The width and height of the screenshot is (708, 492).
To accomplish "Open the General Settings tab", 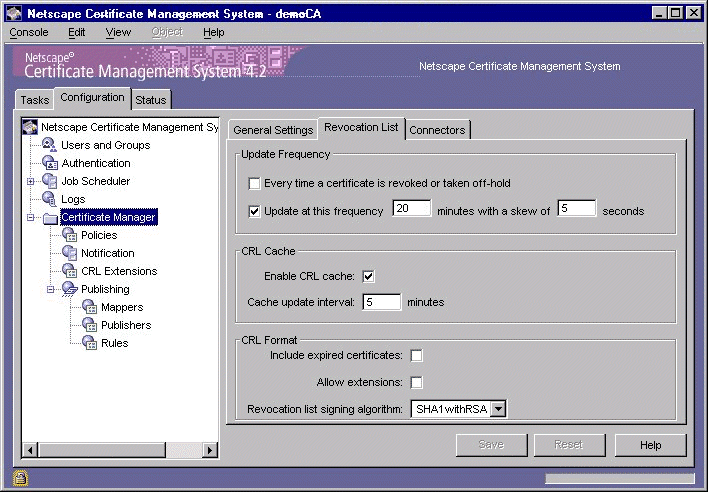I will pos(273,130).
